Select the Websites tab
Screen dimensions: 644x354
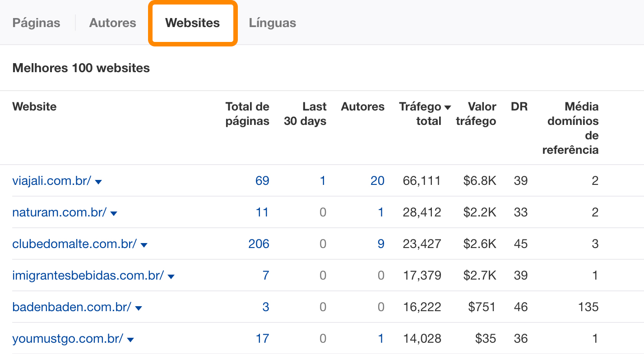(193, 23)
